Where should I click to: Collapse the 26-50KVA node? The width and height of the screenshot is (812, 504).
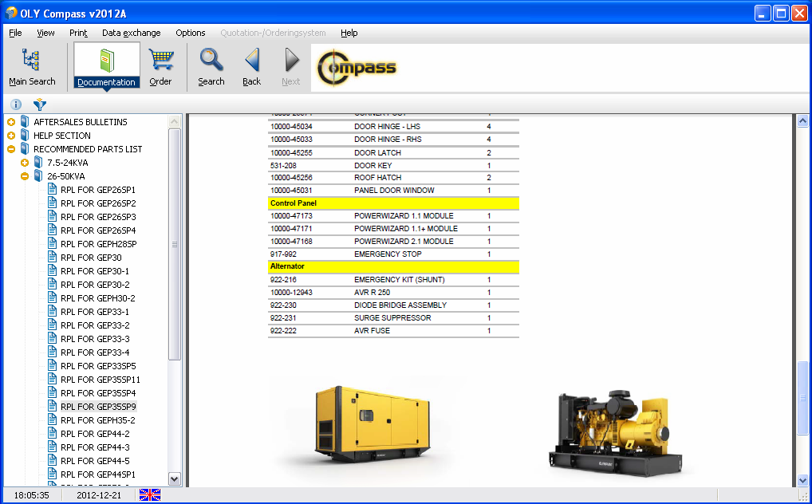click(25, 176)
